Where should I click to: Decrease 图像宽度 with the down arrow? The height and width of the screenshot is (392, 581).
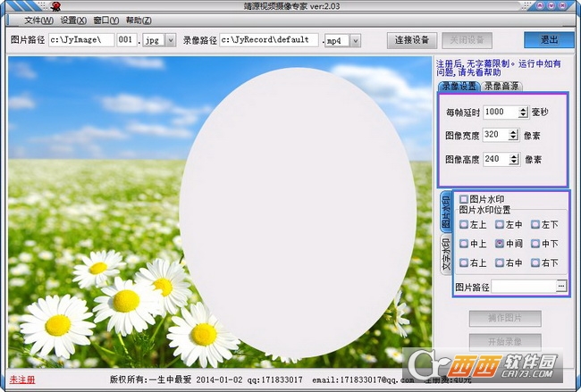tap(514, 138)
